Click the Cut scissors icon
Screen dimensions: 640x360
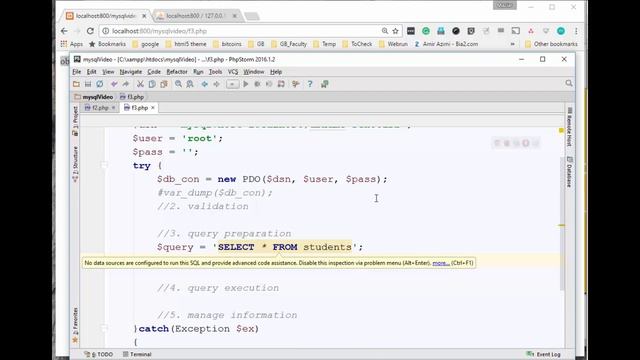(140, 84)
